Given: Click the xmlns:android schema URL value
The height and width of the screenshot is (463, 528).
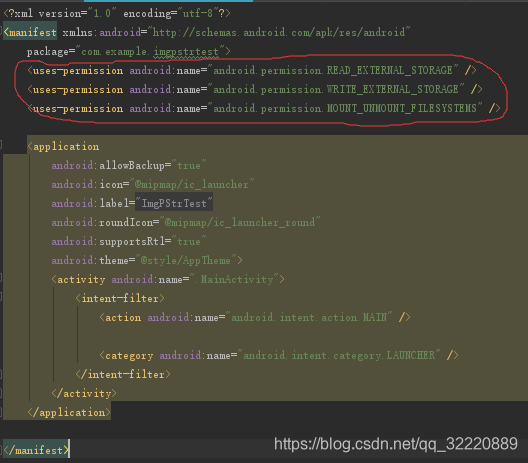Looking at the screenshot, I should [279, 32].
